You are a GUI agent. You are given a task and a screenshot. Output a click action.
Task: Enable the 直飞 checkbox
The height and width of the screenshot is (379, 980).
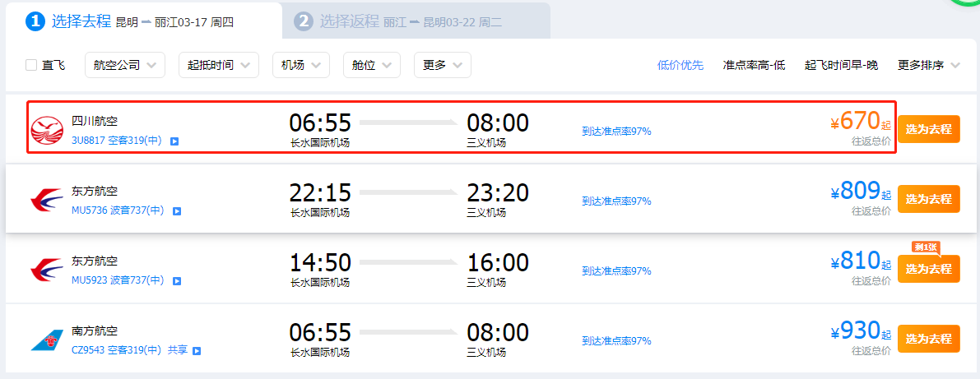point(31,65)
